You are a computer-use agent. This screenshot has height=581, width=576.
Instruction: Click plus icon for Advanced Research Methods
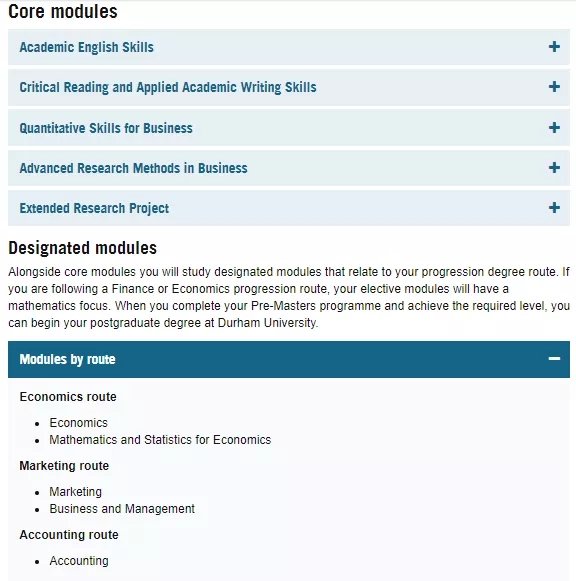coord(554,167)
